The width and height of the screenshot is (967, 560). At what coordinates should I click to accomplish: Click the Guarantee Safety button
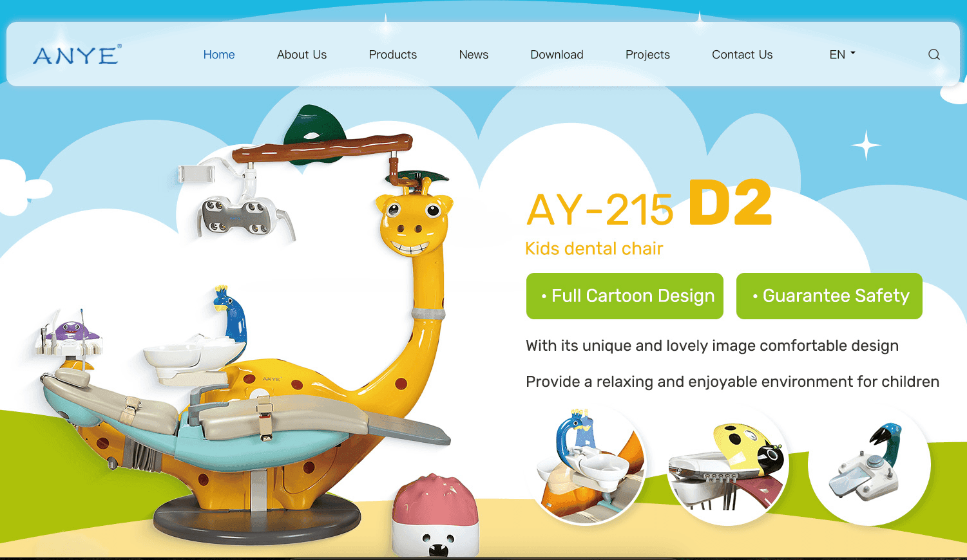coord(829,296)
